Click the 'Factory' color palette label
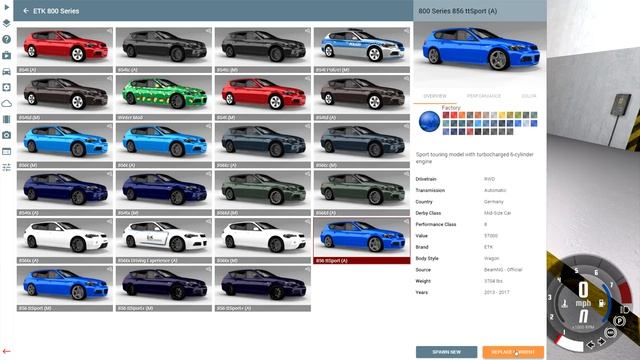This screenshot has width=640, height=360. click(x=451, y=108)
